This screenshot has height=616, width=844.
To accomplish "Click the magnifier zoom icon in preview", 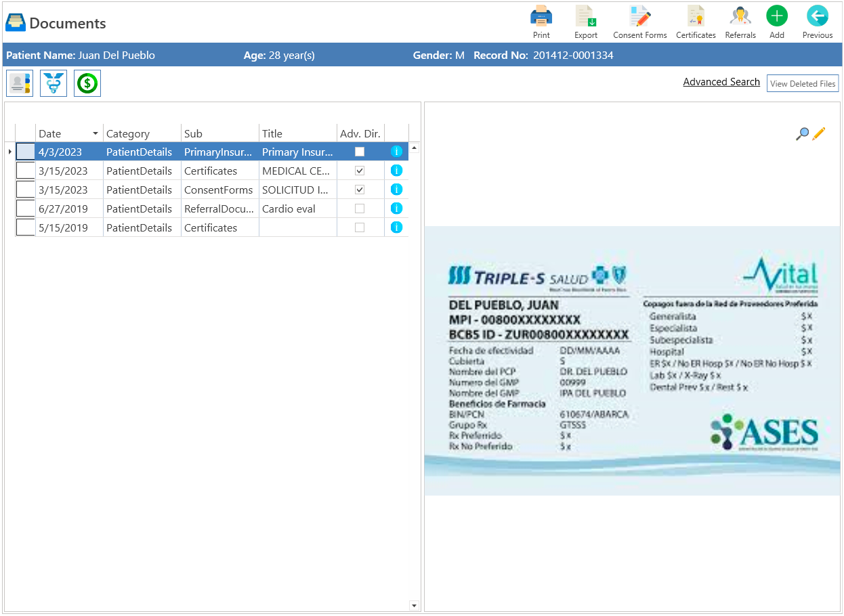I will (x=802, y=134).
